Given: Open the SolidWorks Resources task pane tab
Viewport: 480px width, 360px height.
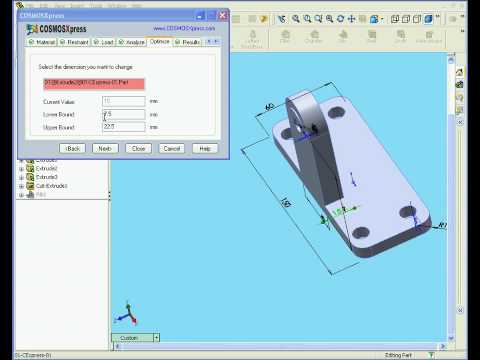Looking at the screenshot, I should coord(460,72).
